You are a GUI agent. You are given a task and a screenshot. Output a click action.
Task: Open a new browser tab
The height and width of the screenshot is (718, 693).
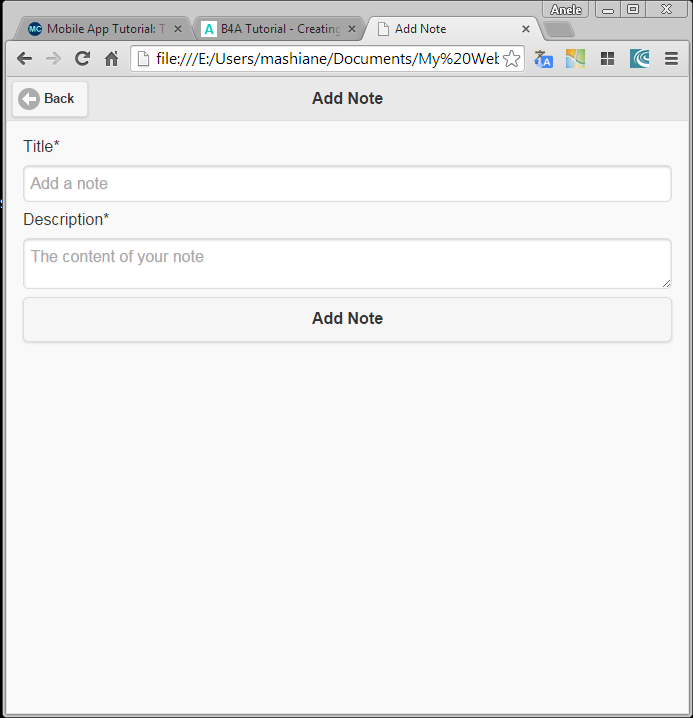[x=559, y=29]
